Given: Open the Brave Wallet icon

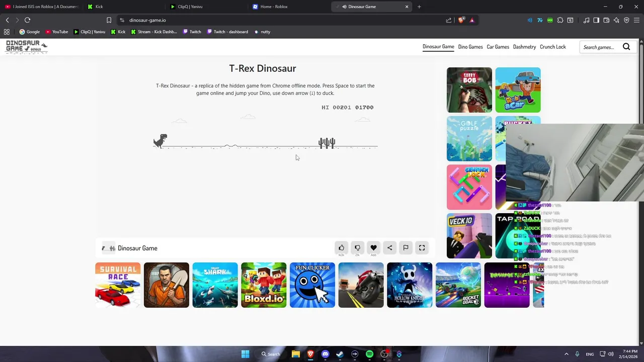Looking at the screenshot, I should [x=606, y=20].
